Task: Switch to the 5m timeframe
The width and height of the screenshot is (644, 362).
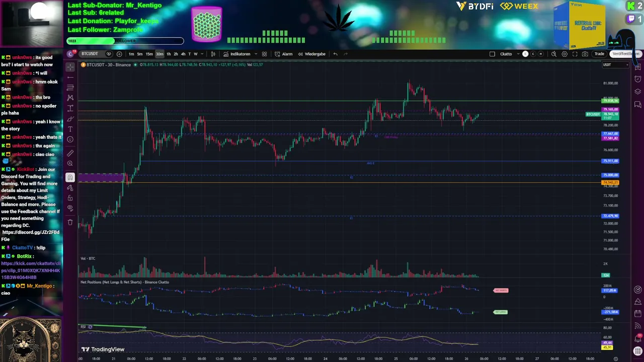Action: coord(140,54)
